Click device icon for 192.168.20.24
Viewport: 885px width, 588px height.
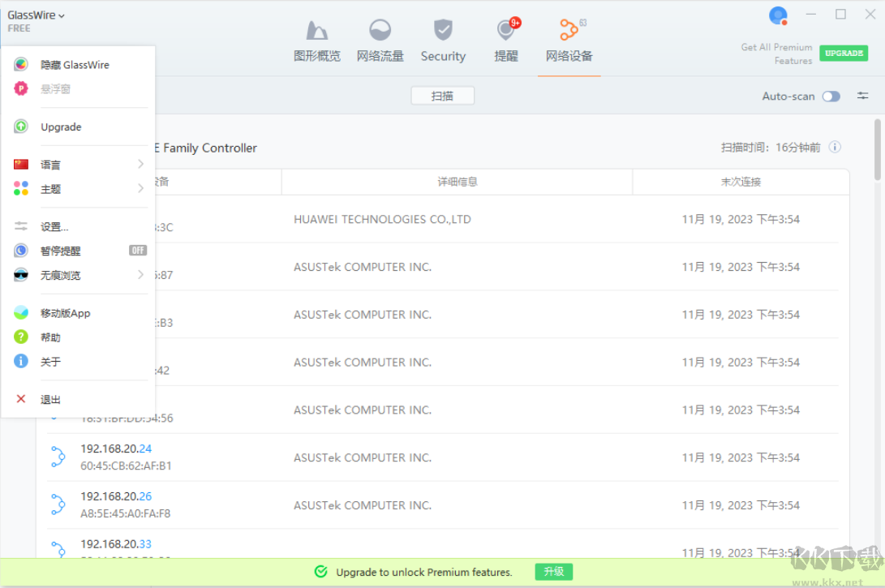[58, 457]
